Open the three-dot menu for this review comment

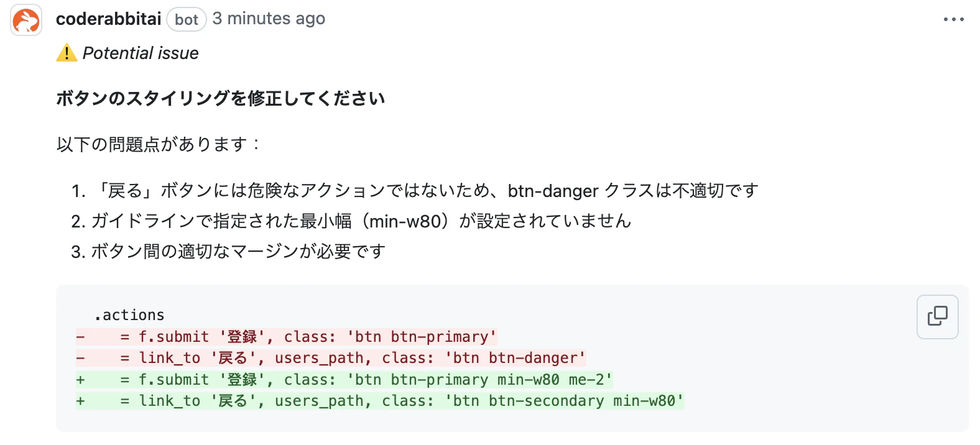(x=953, y=19)
